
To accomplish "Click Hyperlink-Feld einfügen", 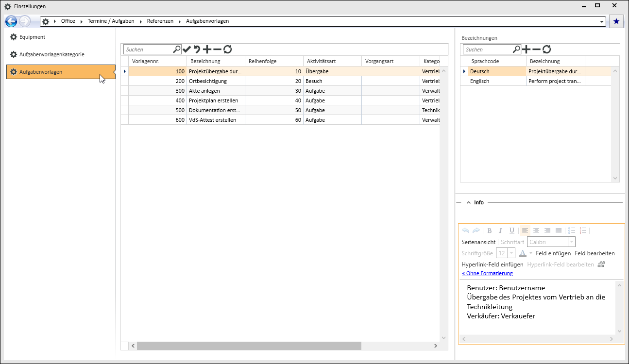I will tap(493, 265).
